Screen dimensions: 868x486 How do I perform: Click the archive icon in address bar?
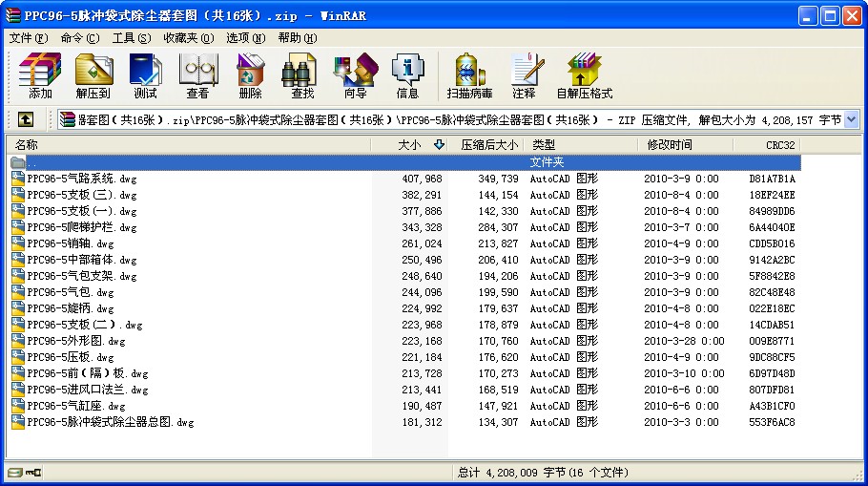point(68,119)
